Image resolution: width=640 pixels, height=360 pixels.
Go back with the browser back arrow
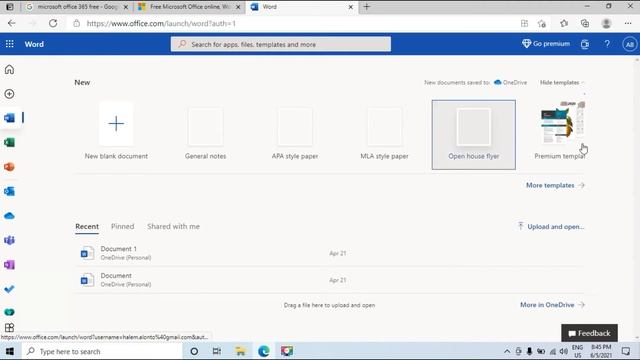(x=11, y=23)
